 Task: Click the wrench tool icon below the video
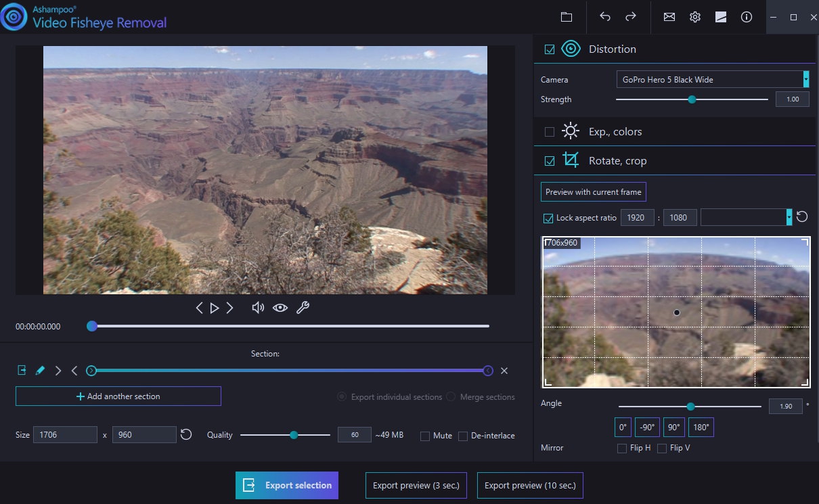pyautogui.click(x=303, y=308)
